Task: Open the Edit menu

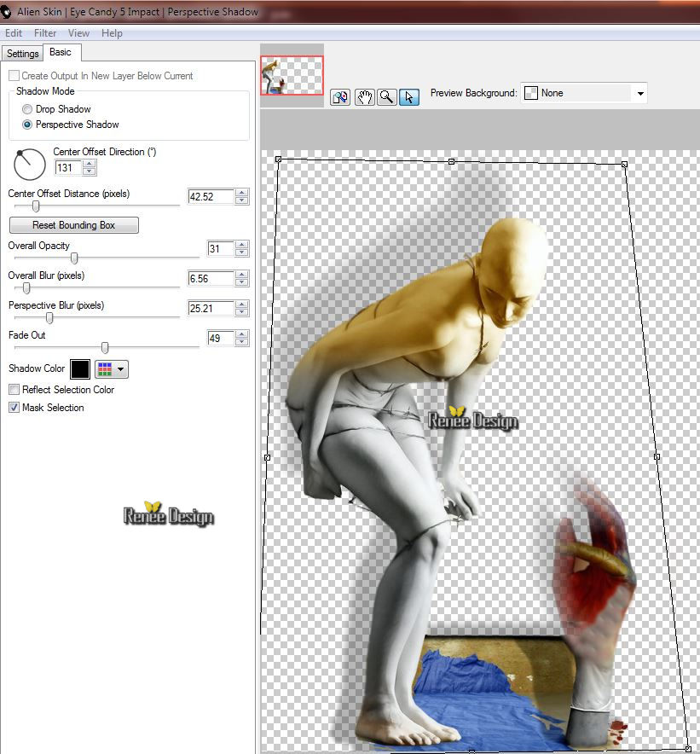Action: (14, 33)
